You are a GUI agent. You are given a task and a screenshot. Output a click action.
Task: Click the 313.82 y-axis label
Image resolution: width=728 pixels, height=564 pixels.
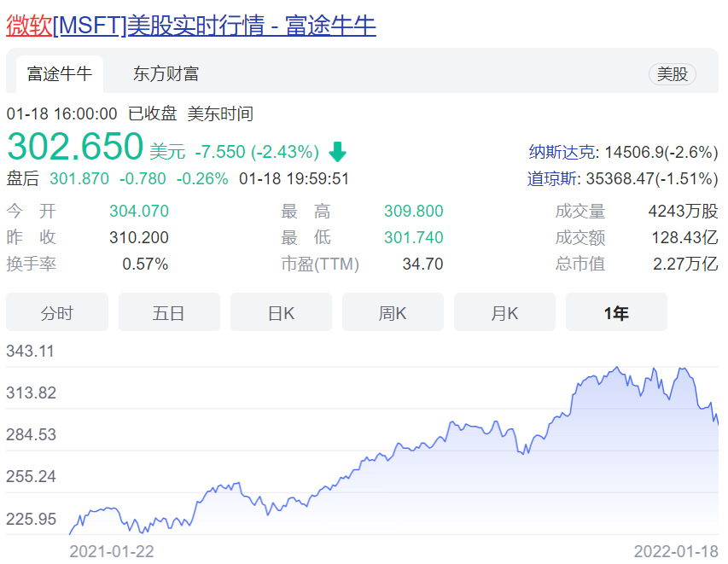tap(31, 393)
